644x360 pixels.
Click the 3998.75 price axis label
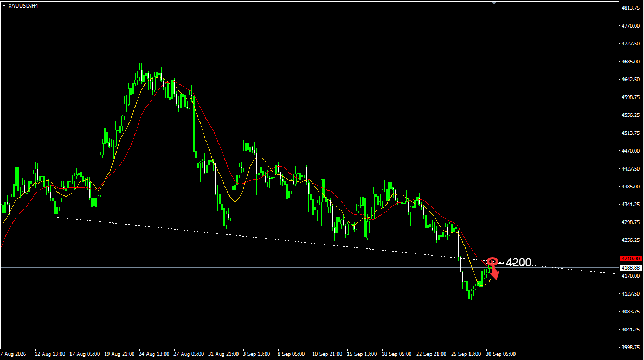click(x=631, y=348)
